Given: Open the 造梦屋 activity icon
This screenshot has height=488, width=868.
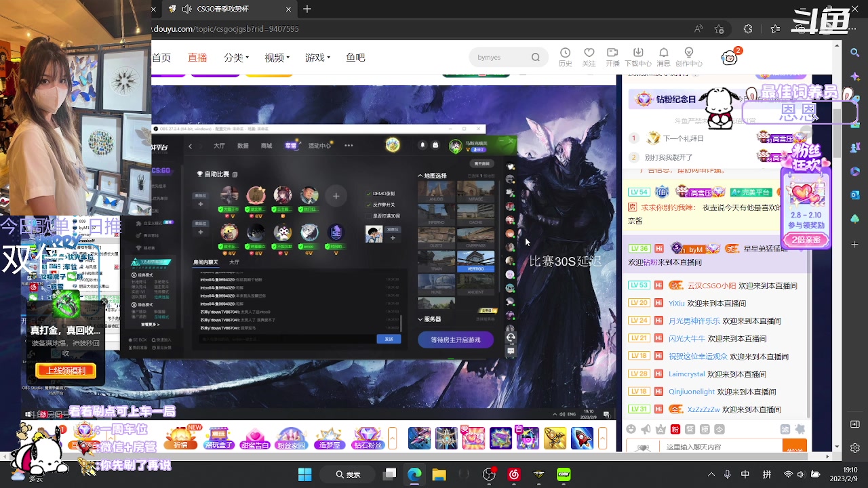Looking at the screenshot, I should (330, 438).
